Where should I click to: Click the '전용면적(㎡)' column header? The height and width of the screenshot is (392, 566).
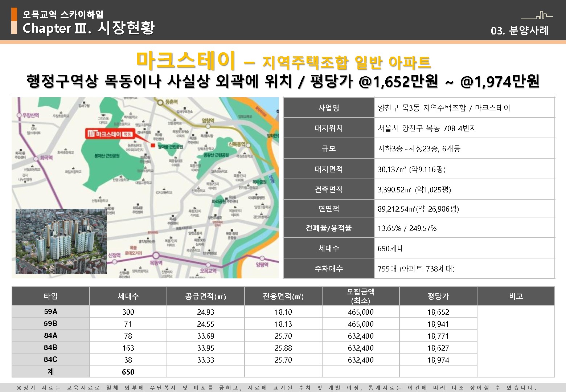click(283, 296)
